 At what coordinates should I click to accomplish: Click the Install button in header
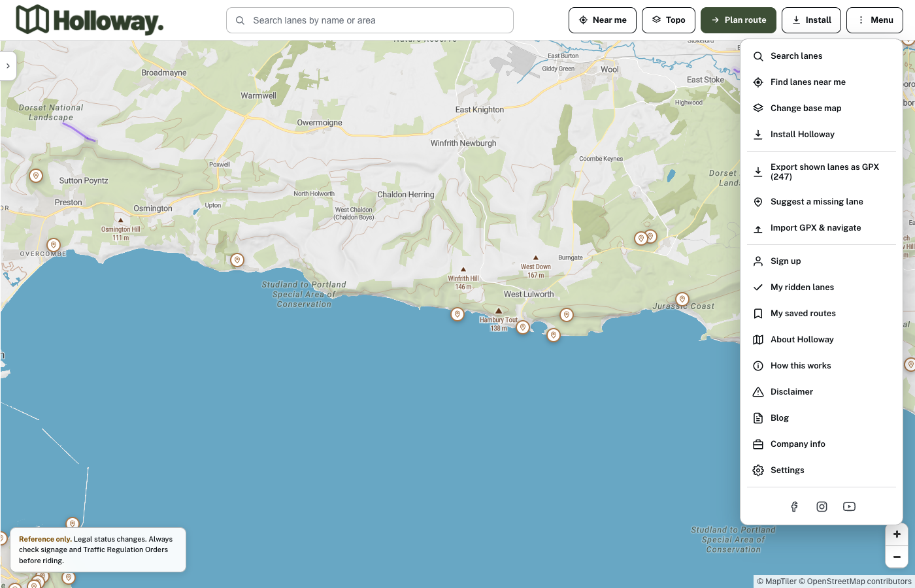coord(811,20)
